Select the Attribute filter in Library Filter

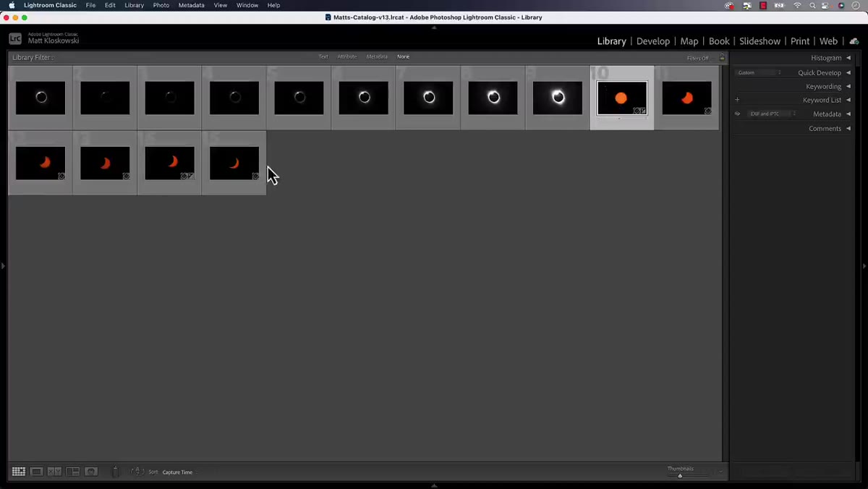[347, 56]
